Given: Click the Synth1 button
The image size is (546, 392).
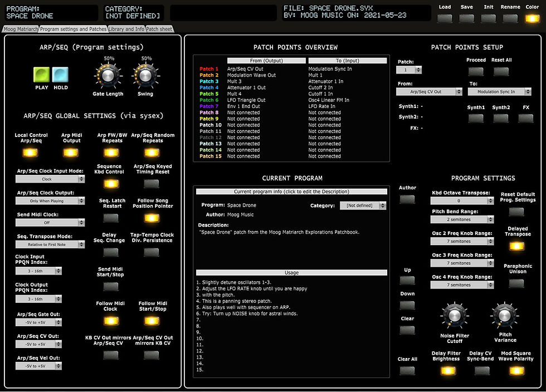Looking at the screenshot, I should tap(476, 119).
